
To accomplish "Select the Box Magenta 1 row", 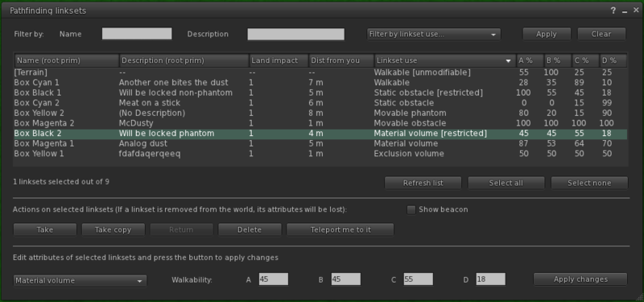I will pyautogui.click(x=320, y=144).
